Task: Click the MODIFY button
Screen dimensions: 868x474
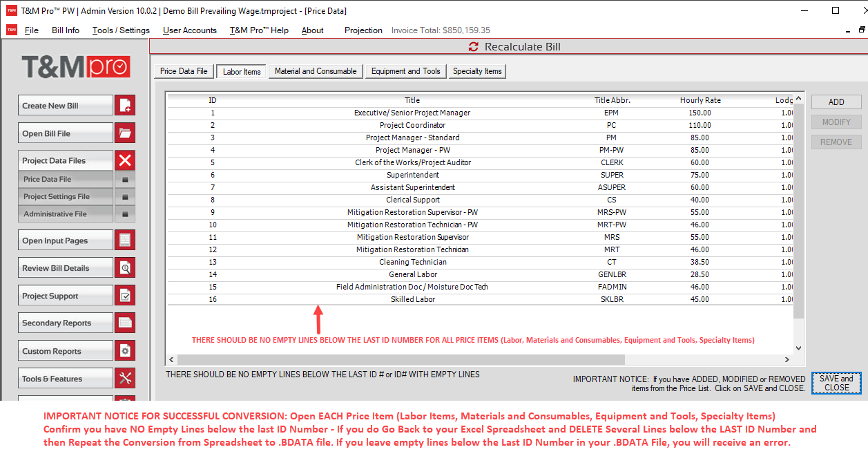Action: pos(836,122)
